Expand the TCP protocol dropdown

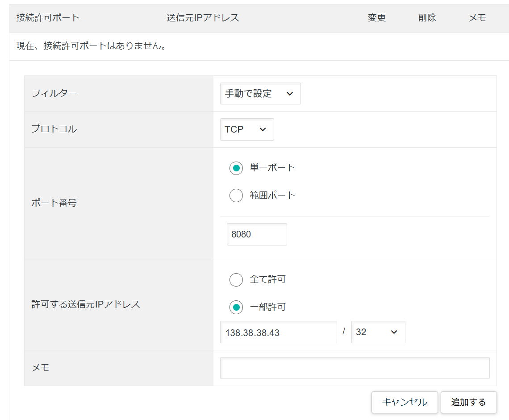click(246, 129)
